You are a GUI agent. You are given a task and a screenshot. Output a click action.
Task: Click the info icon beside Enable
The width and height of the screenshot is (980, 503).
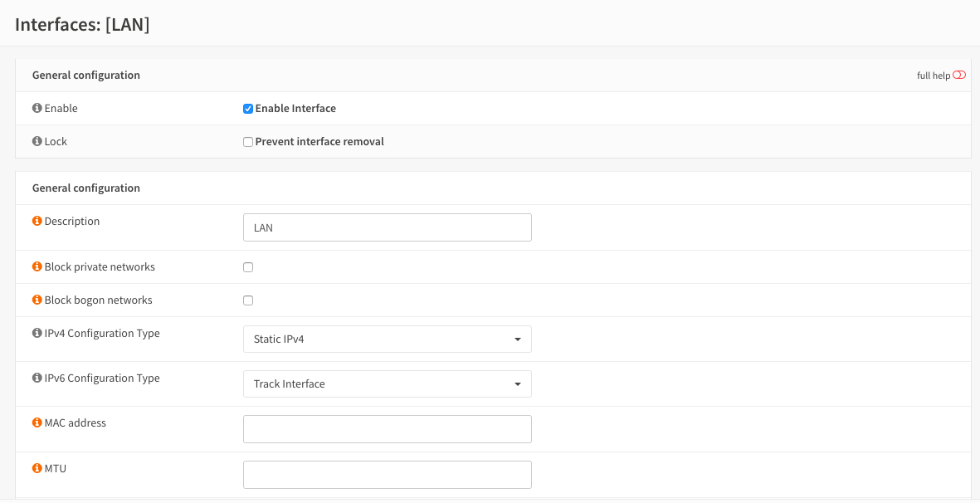pos(37,109)
